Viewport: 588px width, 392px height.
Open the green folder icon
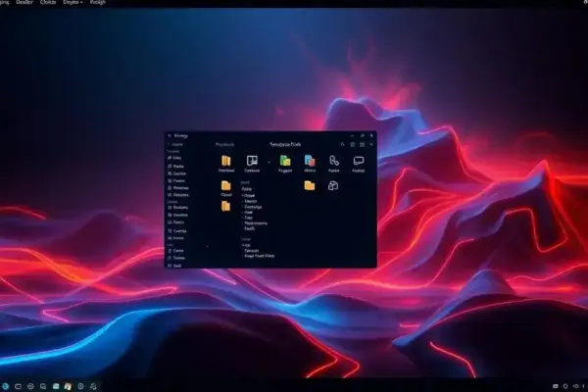pyautogui.click(x=285, y=161)
